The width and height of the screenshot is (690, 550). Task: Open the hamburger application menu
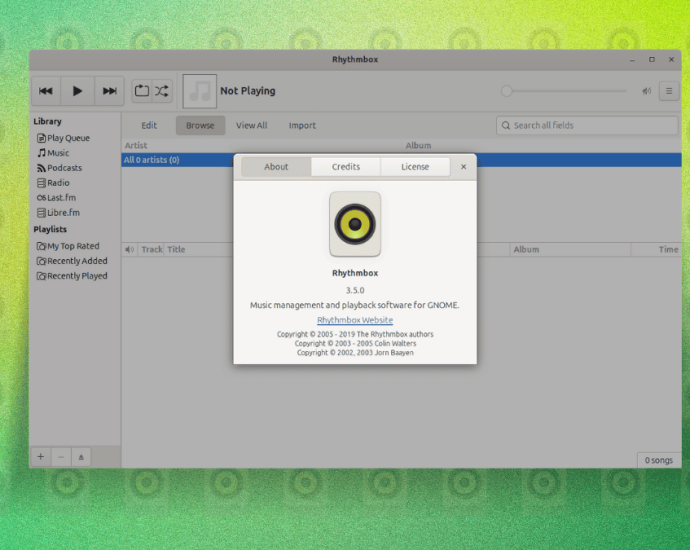tap(669, 91)
